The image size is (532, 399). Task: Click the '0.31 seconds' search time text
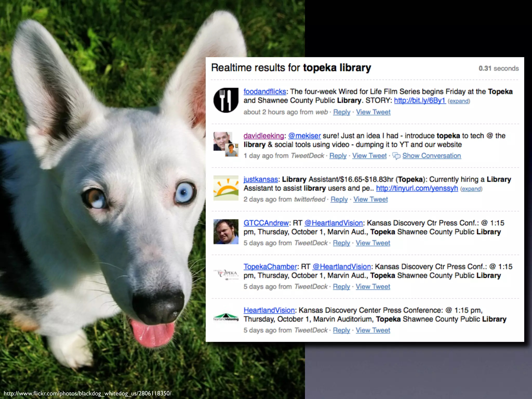(x=499, y=69)
